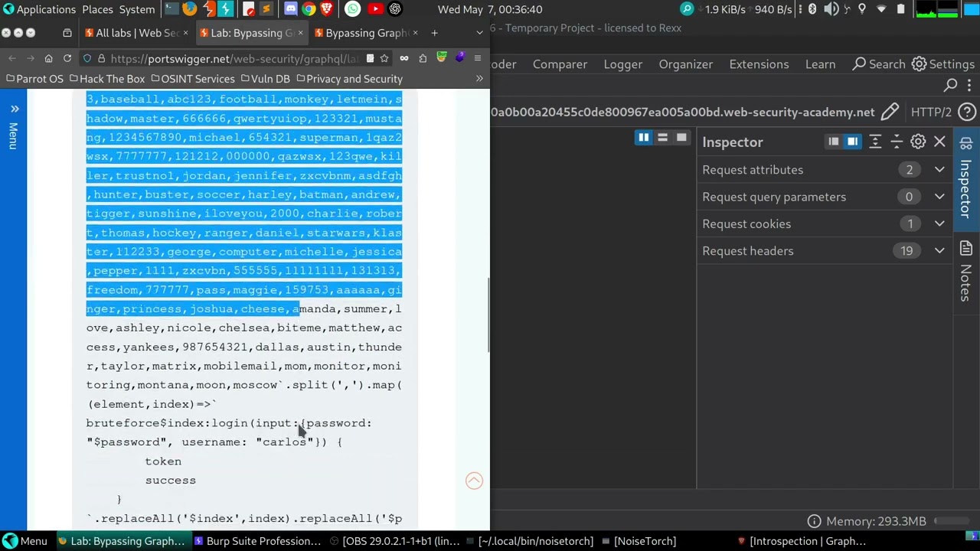Dock Inspector to the right side
Viewport: 980px width, 551px height.
tap(852, 142)
